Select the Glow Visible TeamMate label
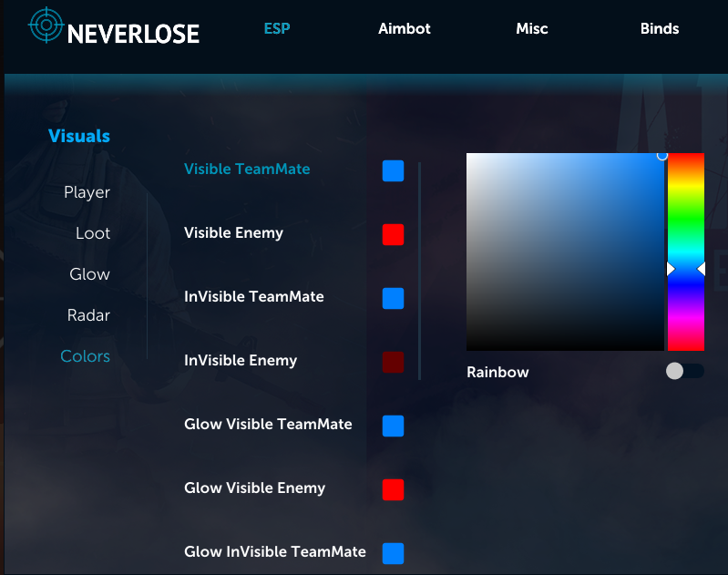Screen dimensions: 728x575 point(268,424)
